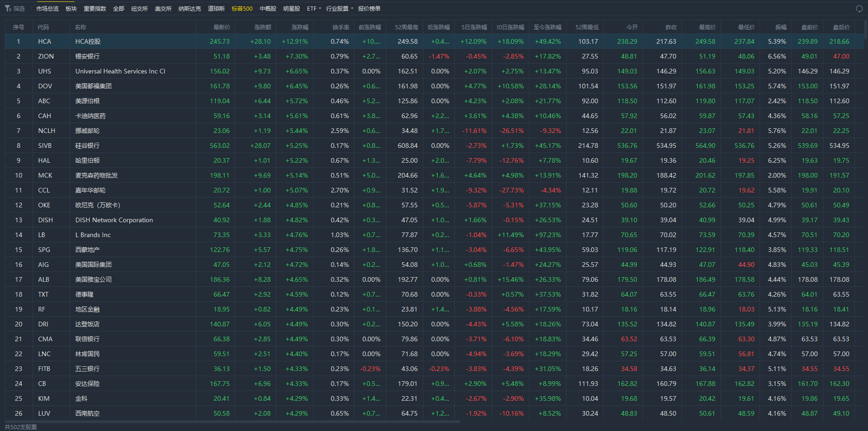Viewport: 868px width, 431px height.
Task: Show the 全部 stocks tab
Action: 119,8
